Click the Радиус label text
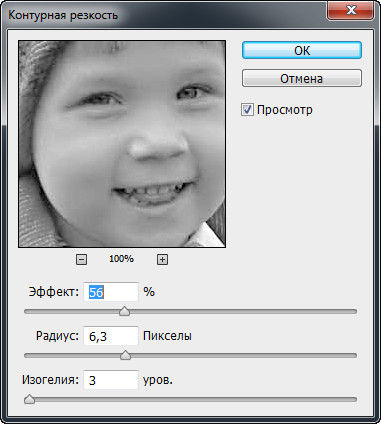 [x=57, y=336]
